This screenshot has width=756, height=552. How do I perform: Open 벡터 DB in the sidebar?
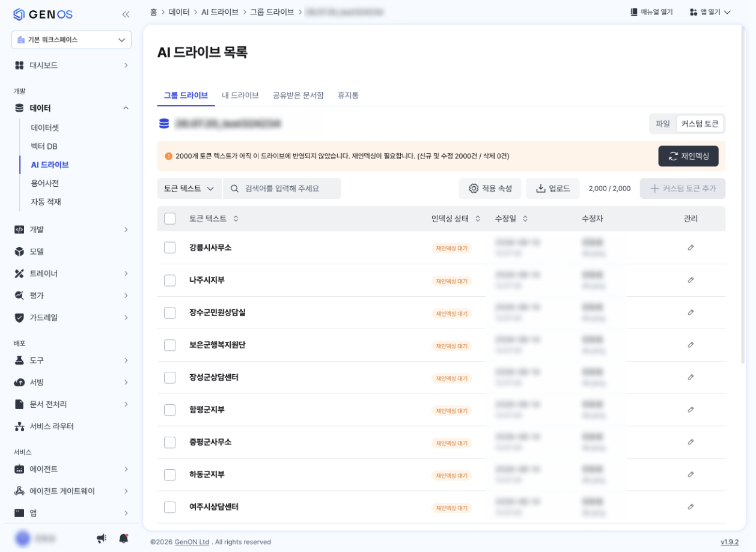(x=44, y=146)
